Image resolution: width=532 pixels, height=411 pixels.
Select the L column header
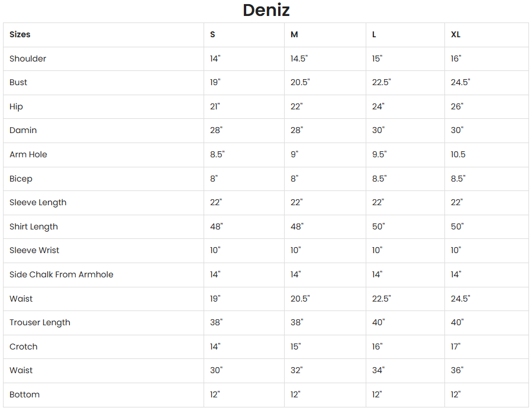374,34
